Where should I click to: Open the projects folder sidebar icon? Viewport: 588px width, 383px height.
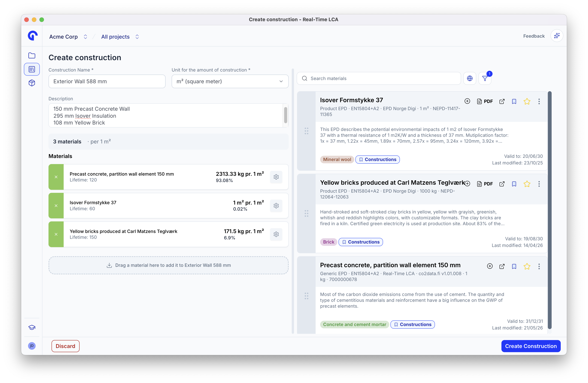[x=32, y=55]
